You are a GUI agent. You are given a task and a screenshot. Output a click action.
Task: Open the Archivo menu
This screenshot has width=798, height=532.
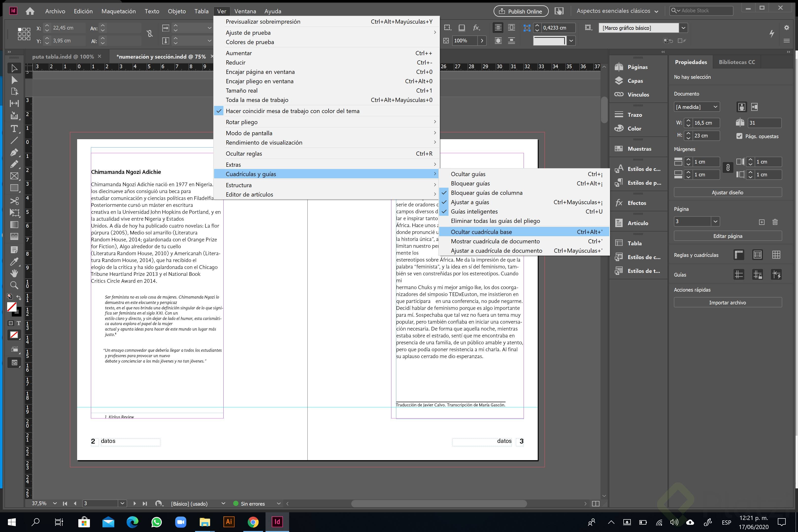click(x=55, y=11)
